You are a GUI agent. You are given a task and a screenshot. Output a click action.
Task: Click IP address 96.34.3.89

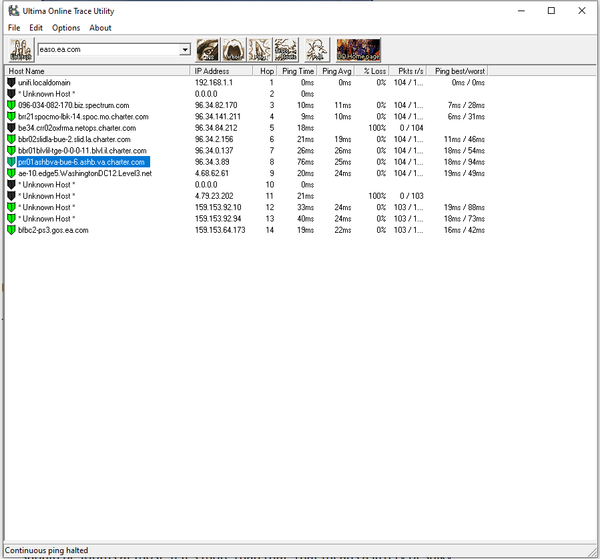coord(212,162)
